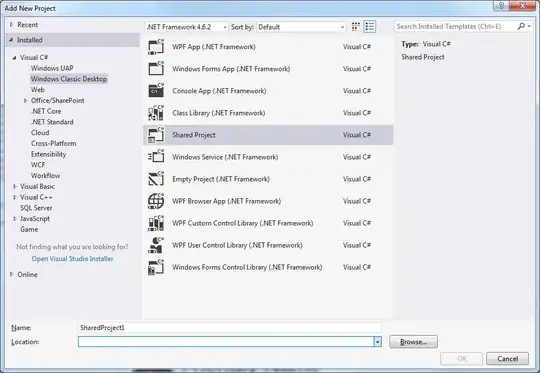
Task: Select WPF Custom Control Library name text
Action: click(x=243, y=223)
